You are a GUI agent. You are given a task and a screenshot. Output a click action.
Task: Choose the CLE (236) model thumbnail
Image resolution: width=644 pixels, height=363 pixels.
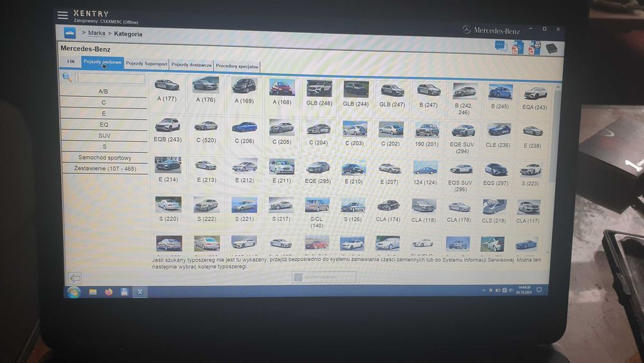pyautogui.click(x=498, y=130)
